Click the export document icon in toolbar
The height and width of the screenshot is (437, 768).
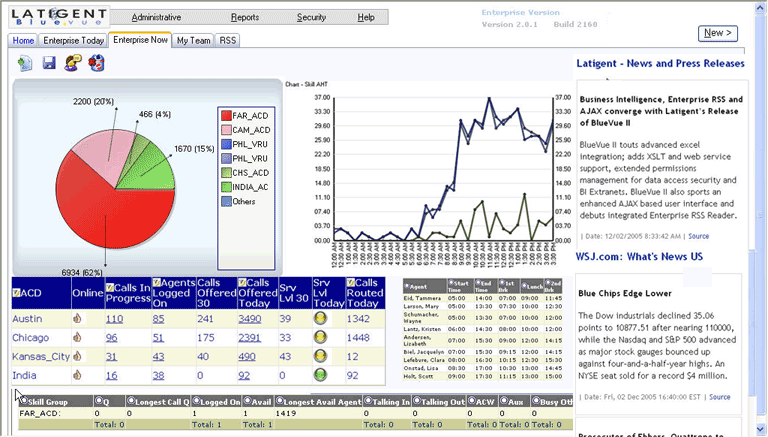[25, 63]
